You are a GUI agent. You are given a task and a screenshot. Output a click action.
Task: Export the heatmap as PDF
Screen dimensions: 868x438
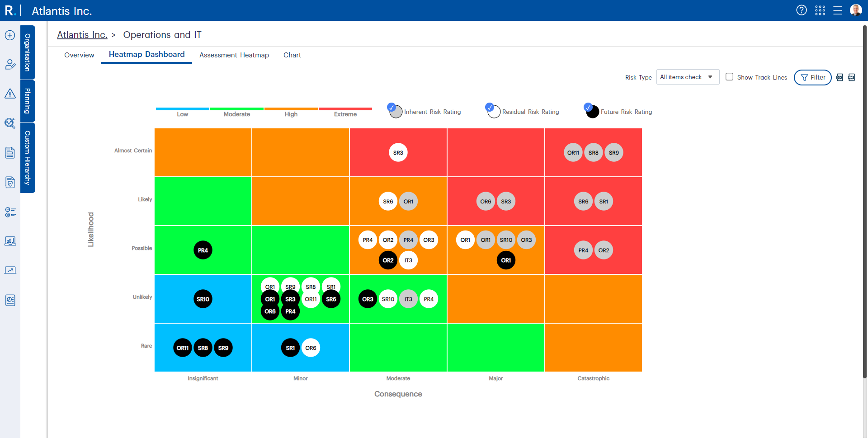pyautogui.click(x=851, y=77)
